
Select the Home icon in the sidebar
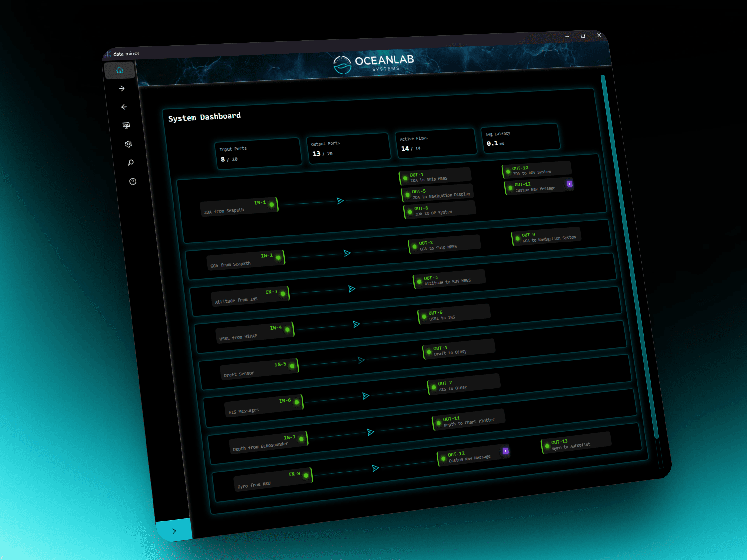click(120, 70)
